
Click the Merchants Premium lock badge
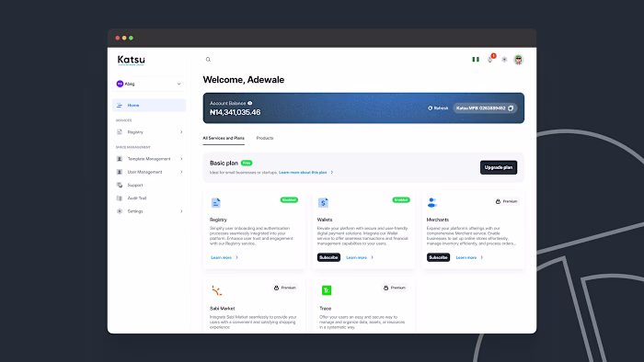(x=506, y=201)
